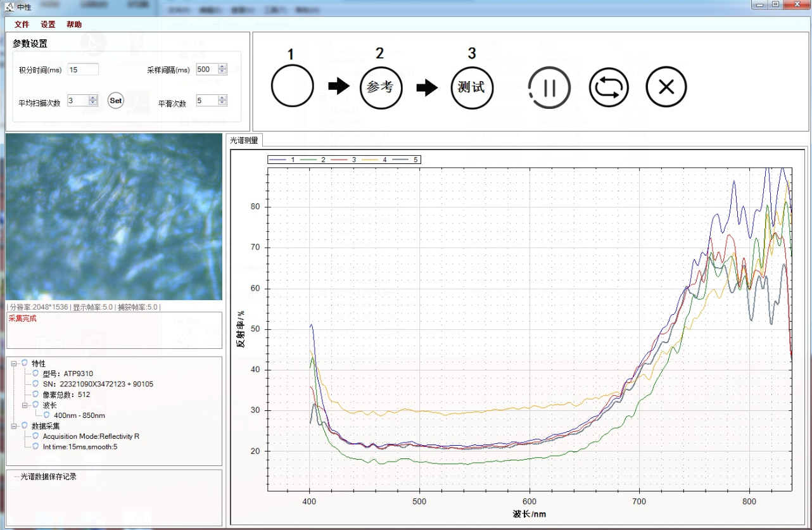Select Int time:15ms,smooth:5 row

[x=80, y=446]
